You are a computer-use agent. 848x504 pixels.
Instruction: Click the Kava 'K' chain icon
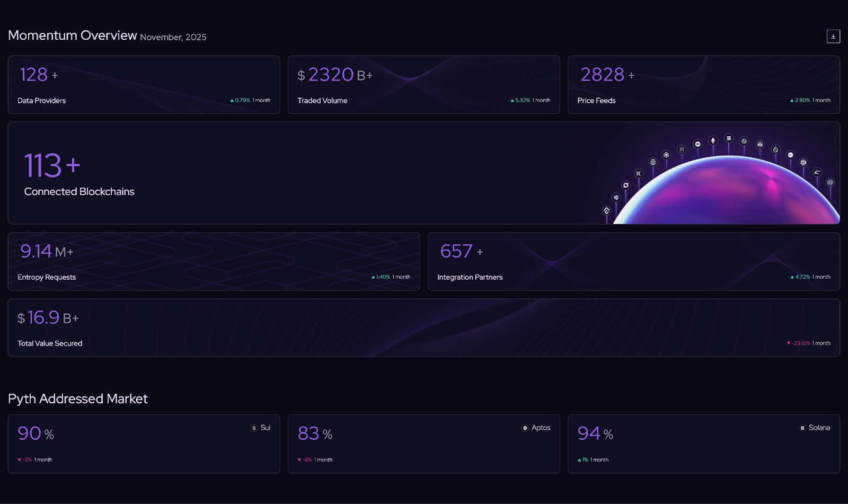639,173
